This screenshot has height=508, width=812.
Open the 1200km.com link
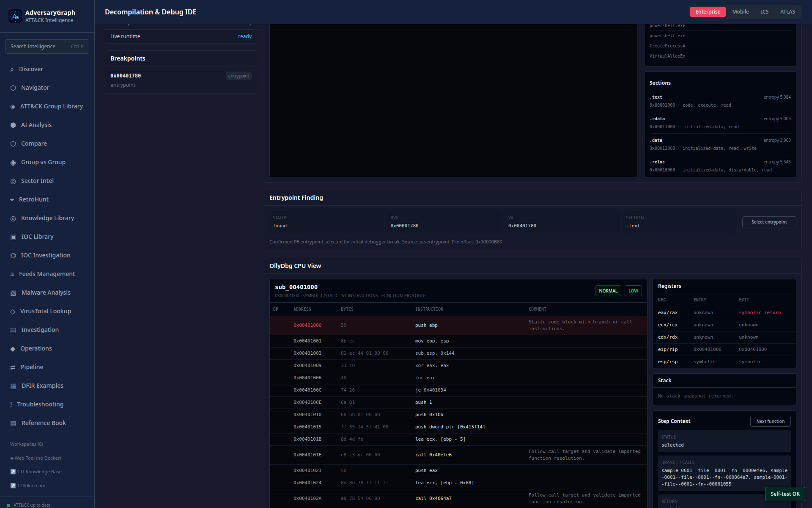point(28,486)
